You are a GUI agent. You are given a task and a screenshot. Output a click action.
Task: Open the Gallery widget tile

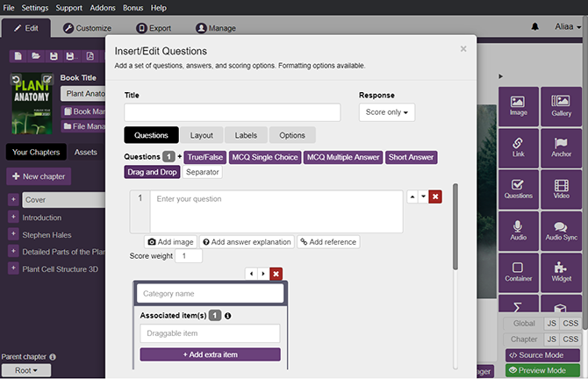point(561,106)
